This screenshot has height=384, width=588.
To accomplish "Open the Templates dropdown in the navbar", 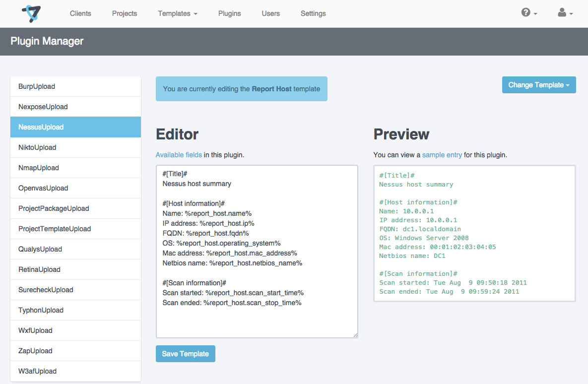I will [x=177, y=13].
